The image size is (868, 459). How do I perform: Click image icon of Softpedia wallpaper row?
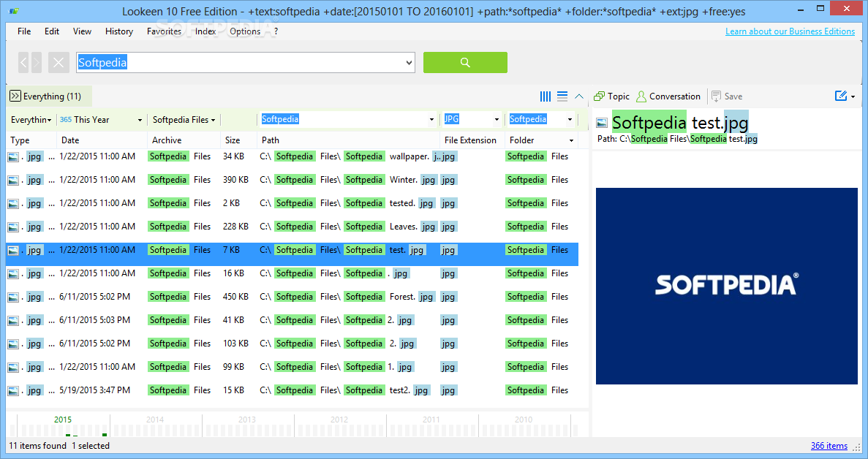tap(13, 157)
